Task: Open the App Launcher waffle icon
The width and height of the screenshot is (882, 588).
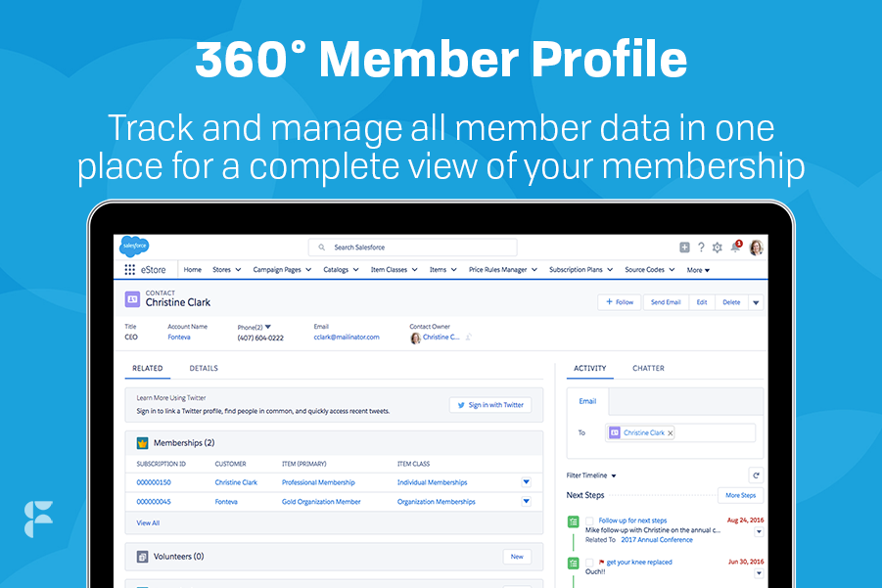Action: (x=132, y=268)
